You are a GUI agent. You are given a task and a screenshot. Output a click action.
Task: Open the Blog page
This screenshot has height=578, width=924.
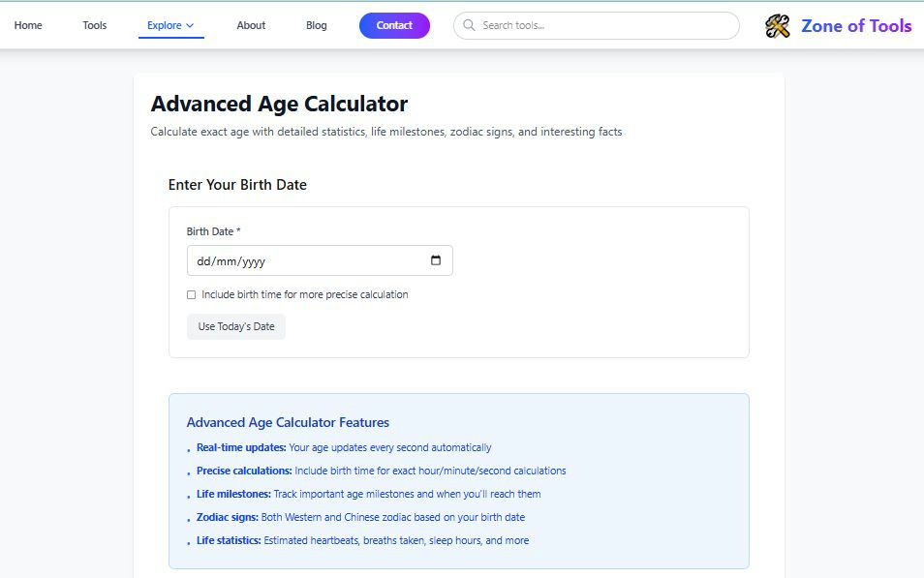coord(316,25)
